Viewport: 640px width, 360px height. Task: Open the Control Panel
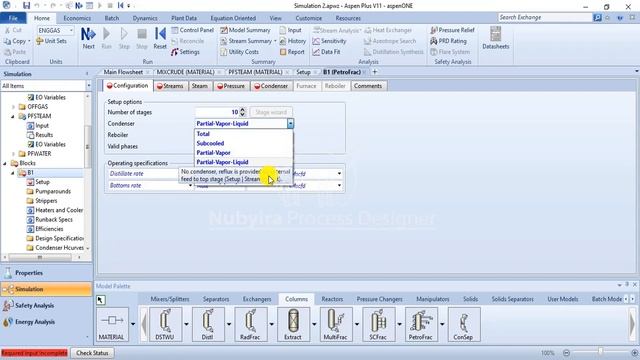coord(193,30)
